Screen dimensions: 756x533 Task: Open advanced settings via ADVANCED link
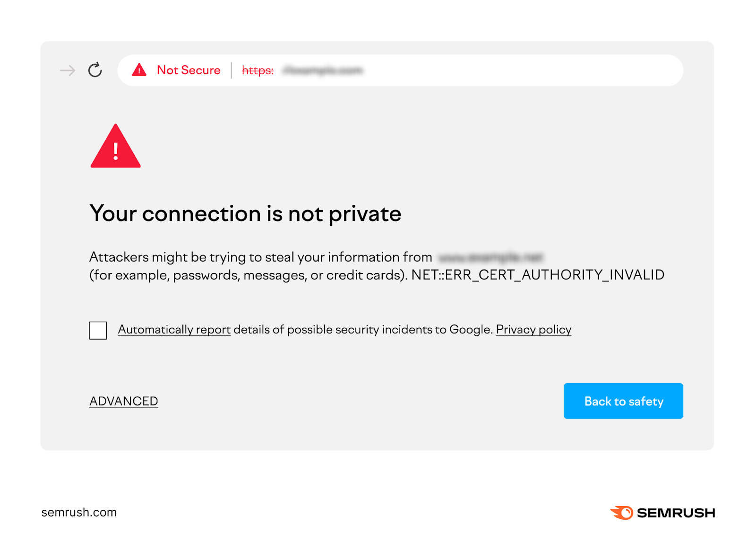coord(123,401)
